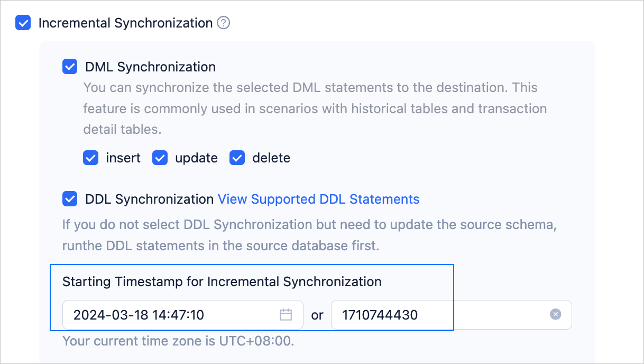Toggle the DML Synchronization checkbox
The width and height of the screenshot is (644, 364).
click(x=70, y=67)
